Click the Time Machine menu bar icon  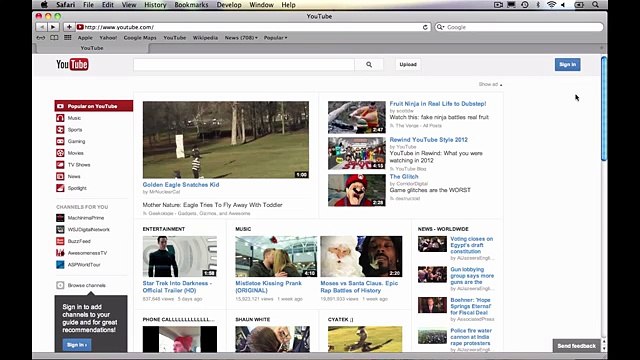[x=525, y=5]
